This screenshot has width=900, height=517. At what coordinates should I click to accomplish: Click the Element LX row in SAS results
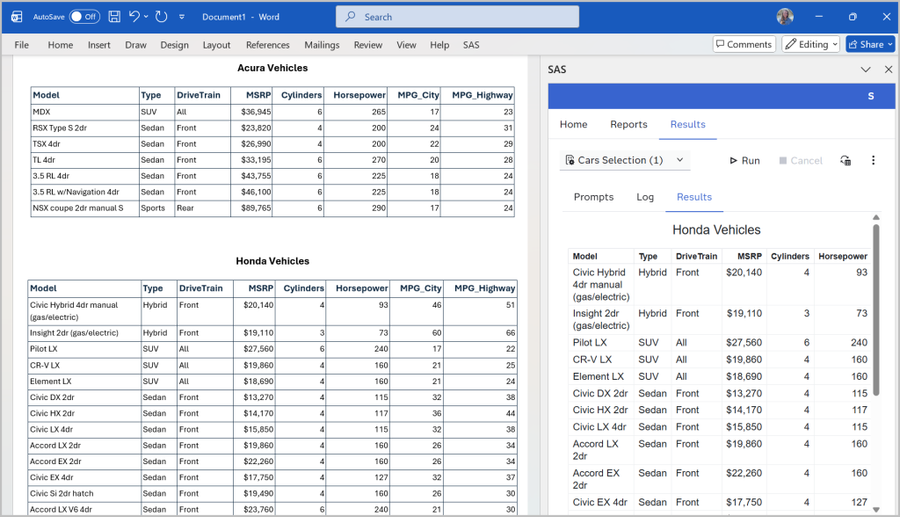coord(719,376)
